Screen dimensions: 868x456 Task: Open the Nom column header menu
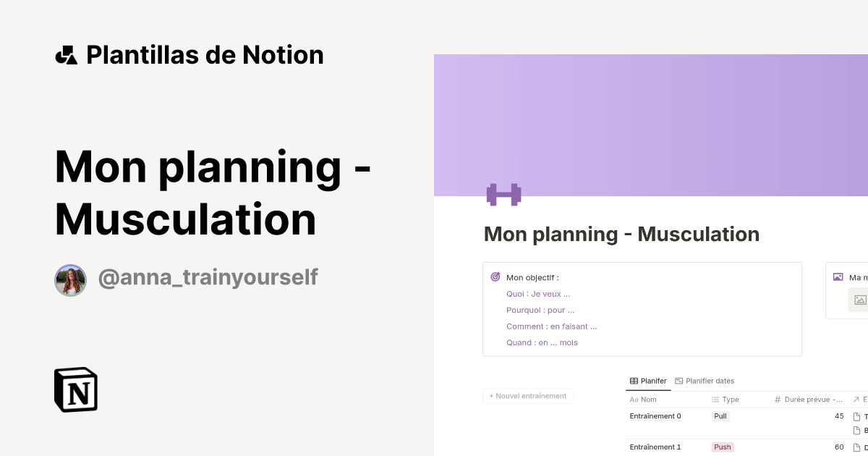coord(648,399)
